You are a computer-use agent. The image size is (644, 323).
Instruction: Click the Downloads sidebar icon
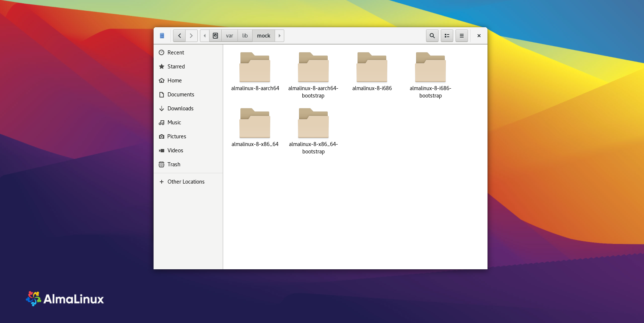click(162, 109)
